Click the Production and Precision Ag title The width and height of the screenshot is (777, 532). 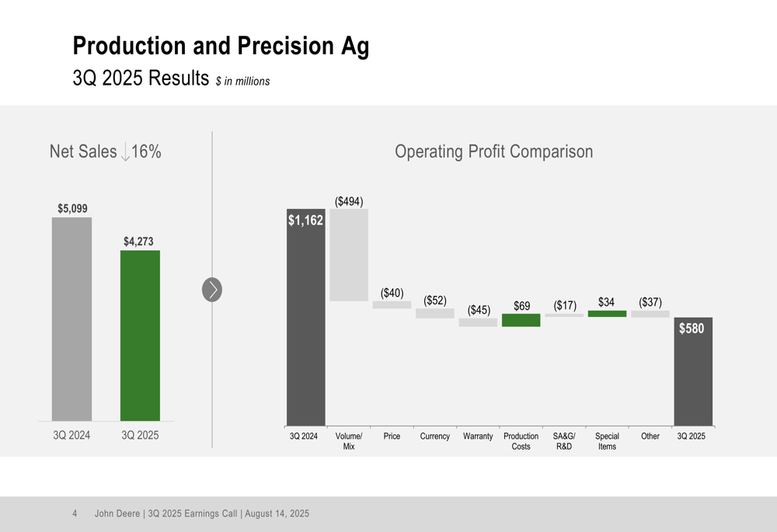click(x=221, y=46)
